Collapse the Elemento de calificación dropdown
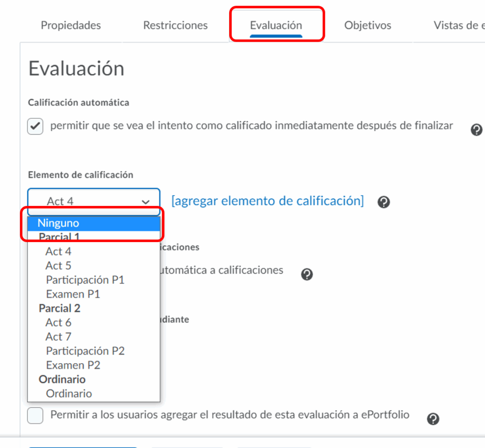The image size is (485, 448). (93, 201)
